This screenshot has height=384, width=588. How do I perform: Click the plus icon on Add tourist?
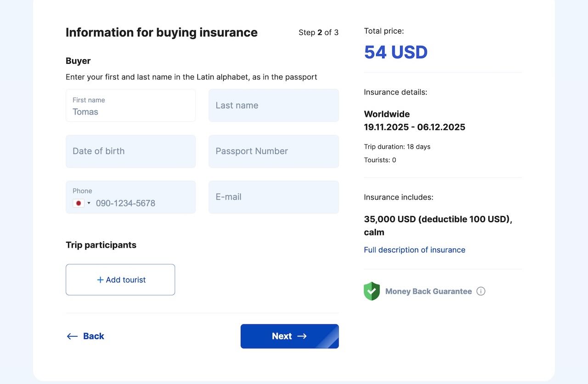tap(100, 280)
